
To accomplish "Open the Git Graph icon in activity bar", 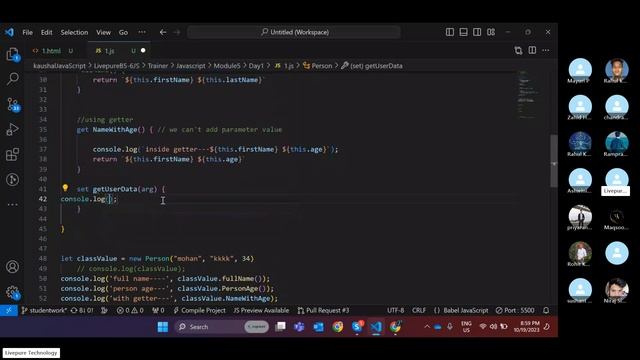I will pos(12,180).
